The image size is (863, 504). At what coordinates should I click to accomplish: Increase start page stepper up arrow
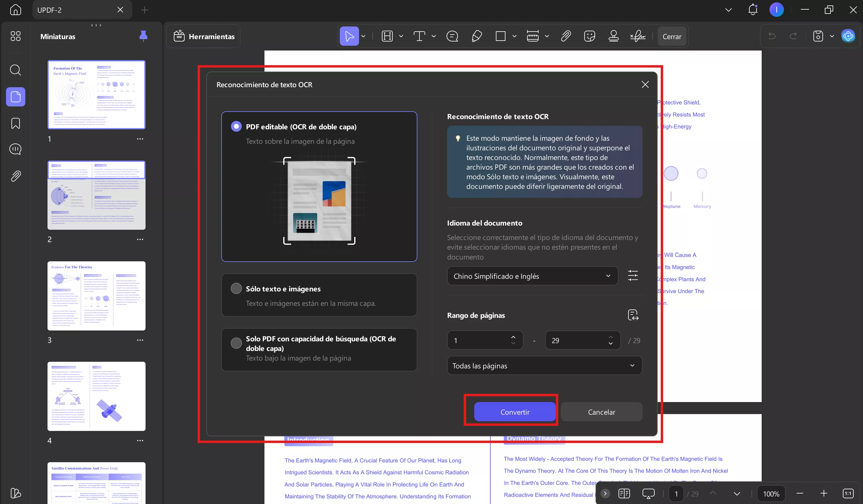click(x=513, y=337)
